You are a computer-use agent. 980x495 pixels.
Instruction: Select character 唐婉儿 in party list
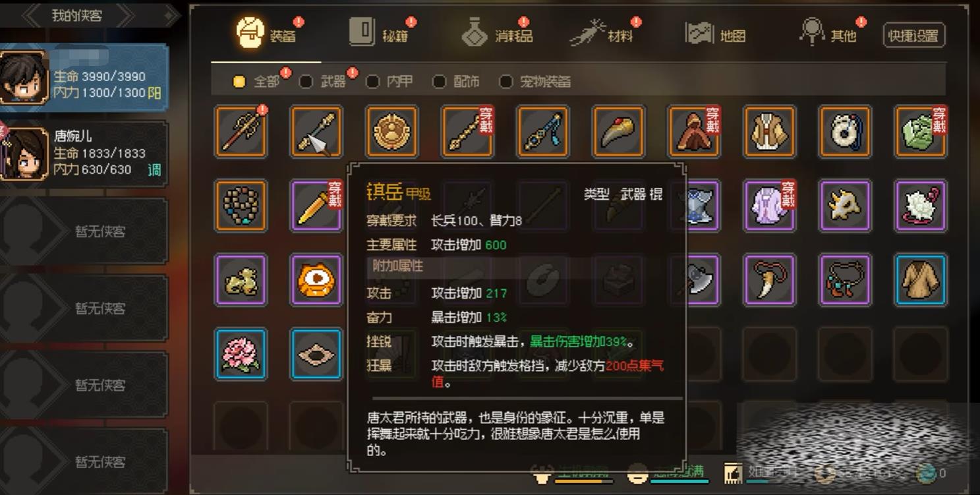coord(84,152)
